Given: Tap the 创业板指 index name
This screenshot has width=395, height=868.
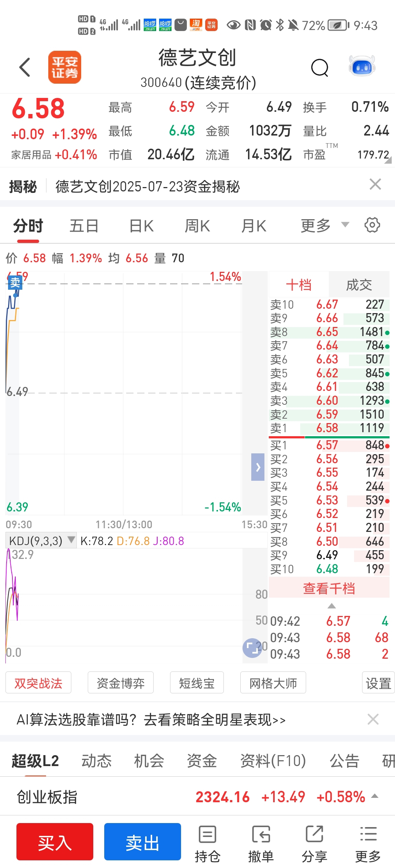Looking at the screenshot, I should pyautogui.click(x=47, y=797).
